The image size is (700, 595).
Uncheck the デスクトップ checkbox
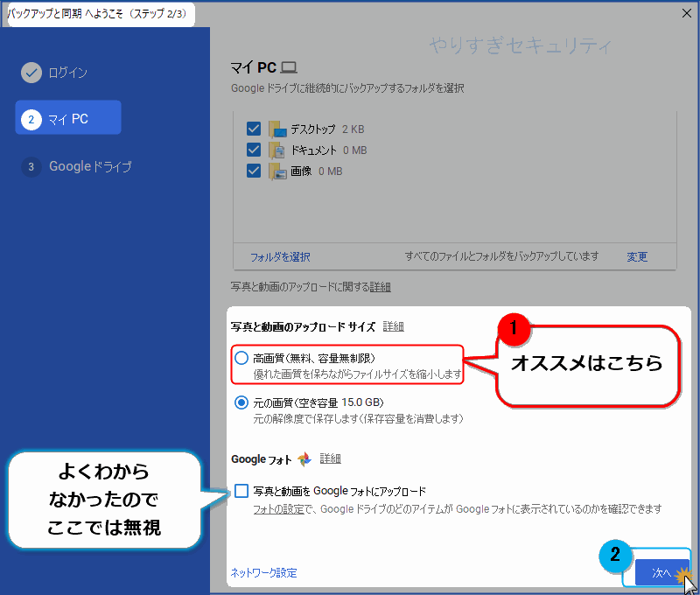(254, 129)
